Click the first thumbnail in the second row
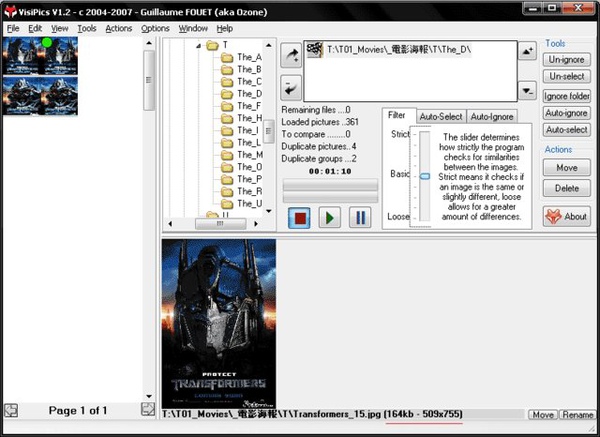The image size is (600, 437). 21,96
